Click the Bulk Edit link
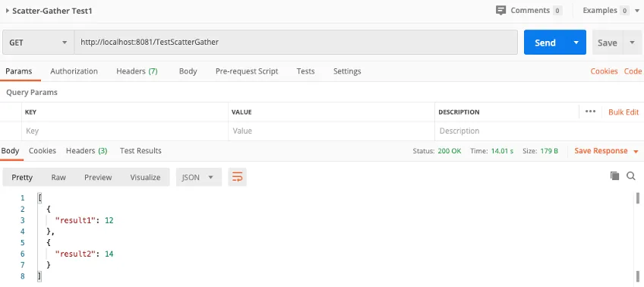644x287 pixels. [623, 112]
